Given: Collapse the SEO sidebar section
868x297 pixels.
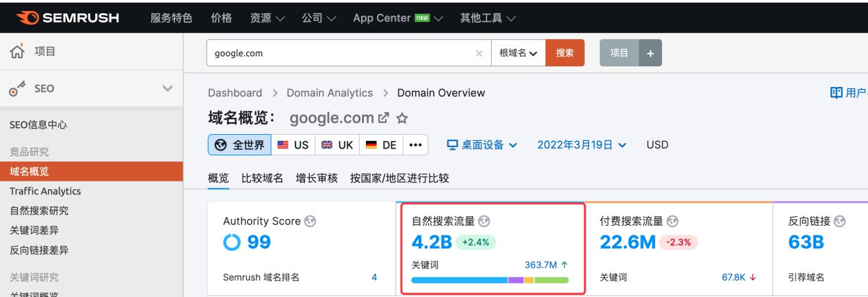Looking at the screenshot, I should [167, 88].
